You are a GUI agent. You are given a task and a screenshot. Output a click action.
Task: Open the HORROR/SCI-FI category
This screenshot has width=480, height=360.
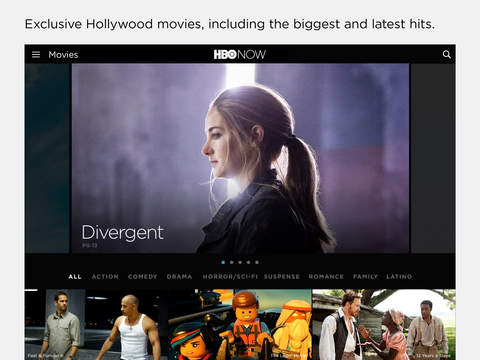click(230, 277)
